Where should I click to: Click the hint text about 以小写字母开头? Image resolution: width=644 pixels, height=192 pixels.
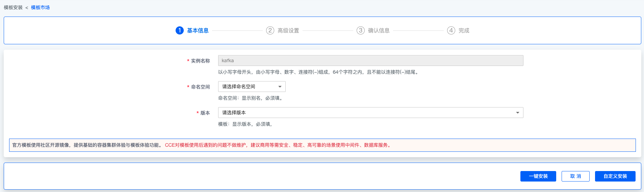[x=319, y=72]
